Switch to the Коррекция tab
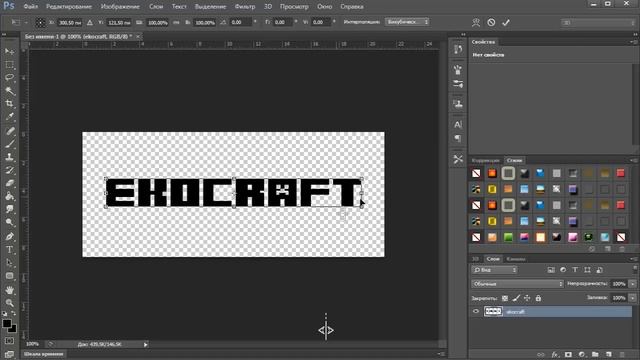Image resolution: width=640 pixels, height=360 pixels. click(485, 160)
